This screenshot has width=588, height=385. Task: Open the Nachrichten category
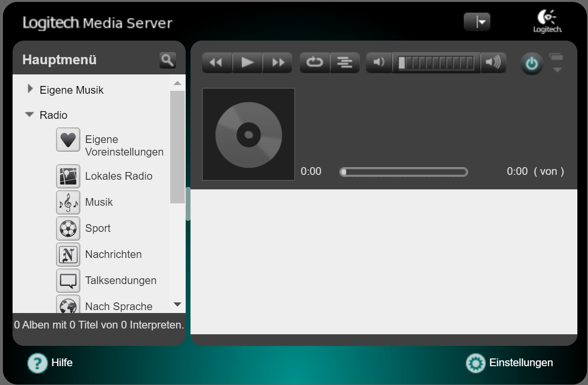click(x=114, y=255)
